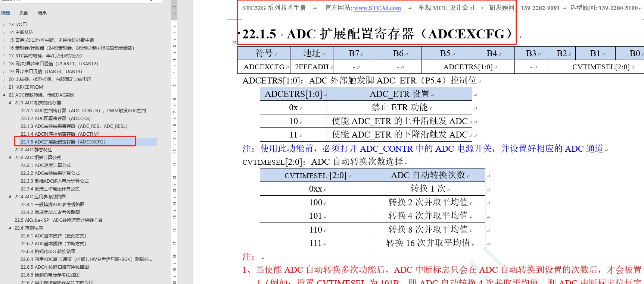The width and height of the screenshot is (644, 284).
Task: Click the navigation pane search box
Action: (81, 1)
